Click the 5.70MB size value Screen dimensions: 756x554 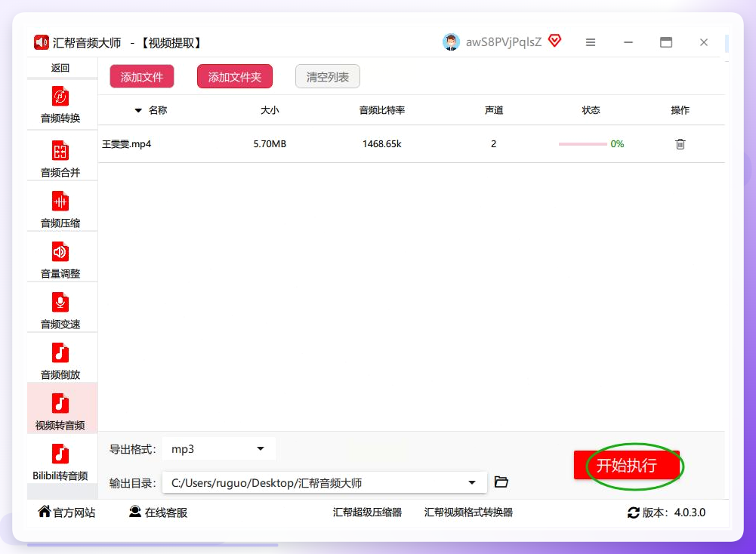[x=270, y=144]
